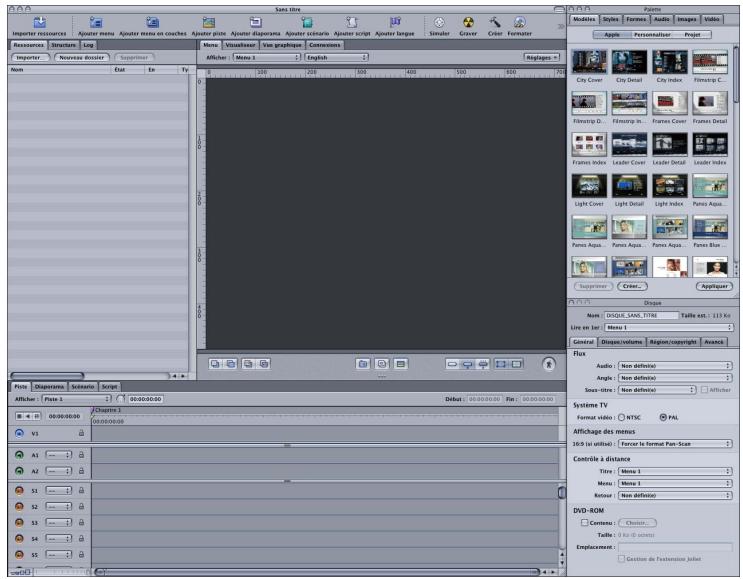Click the timeline horizontal scrollbar

(x=317, y=572)
